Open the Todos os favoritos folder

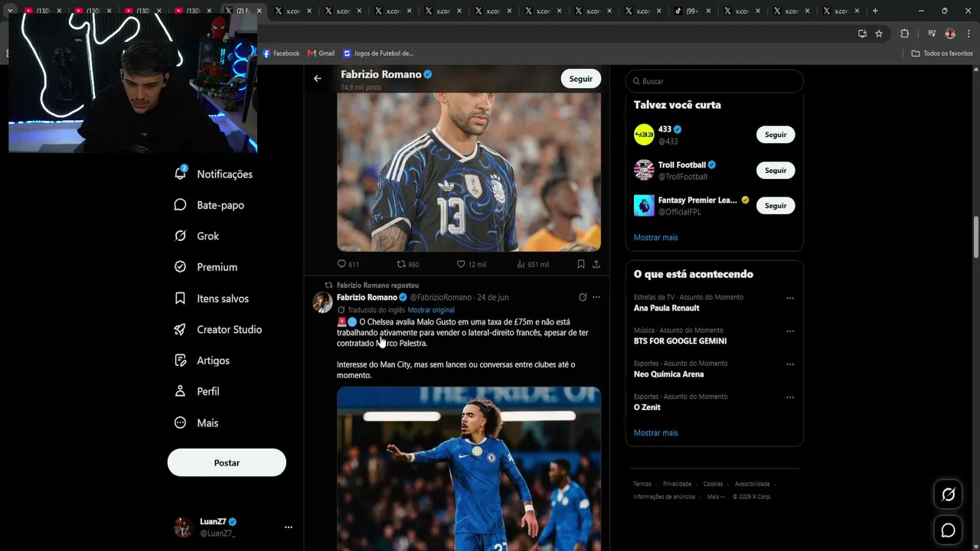pyautogui.click(x=942, y=54)
